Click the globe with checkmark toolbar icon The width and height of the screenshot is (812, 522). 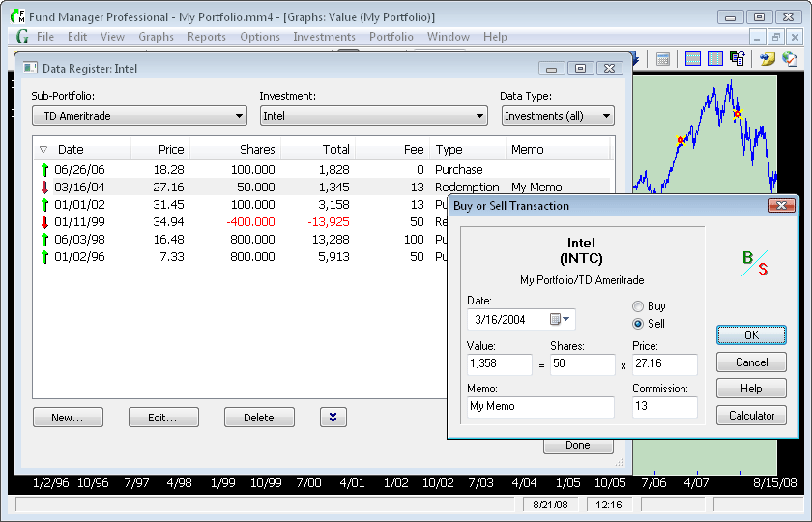(x=790, y=59)
